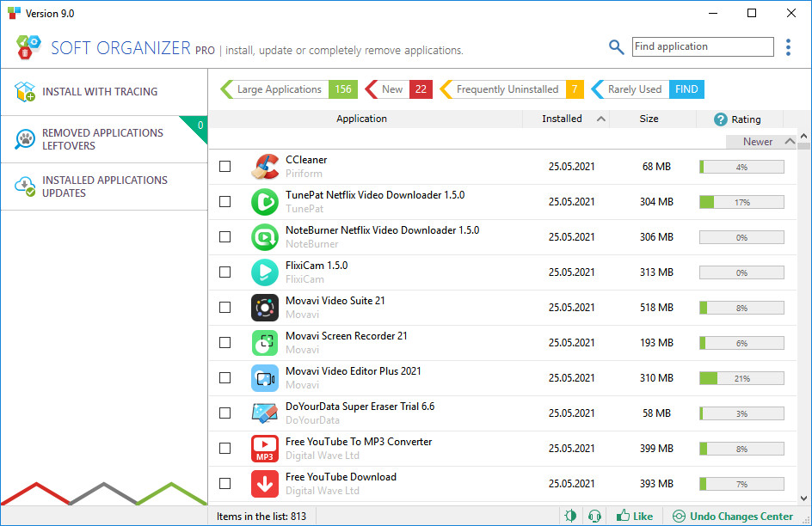Check the Movavi Screen Recorder 21 checkbox

(225, 342)
